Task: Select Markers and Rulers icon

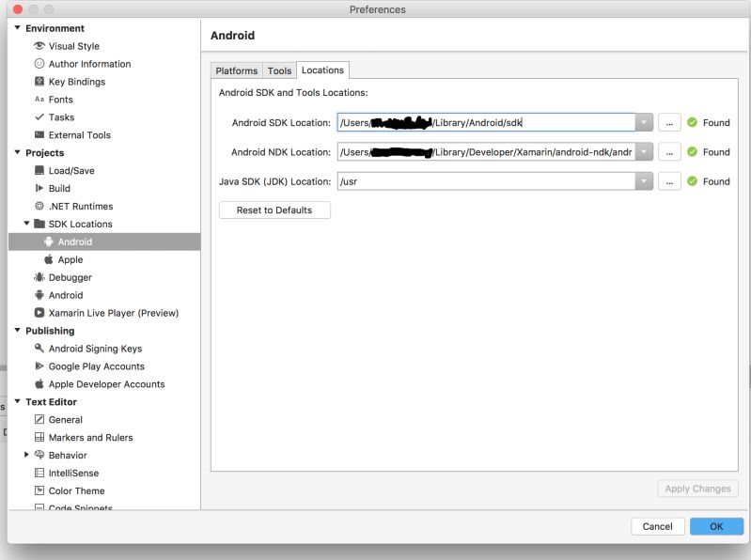Action: click(x=39, y=437)
